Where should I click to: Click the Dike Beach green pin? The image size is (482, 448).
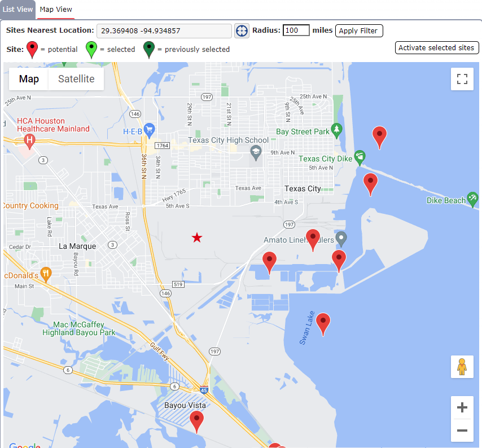coord(472,200)
